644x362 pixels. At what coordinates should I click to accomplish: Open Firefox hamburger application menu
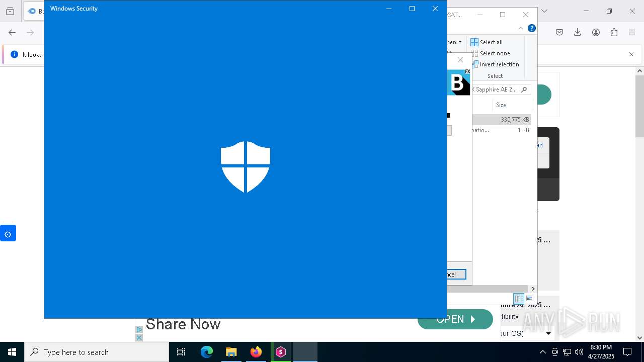coord(632,32)
